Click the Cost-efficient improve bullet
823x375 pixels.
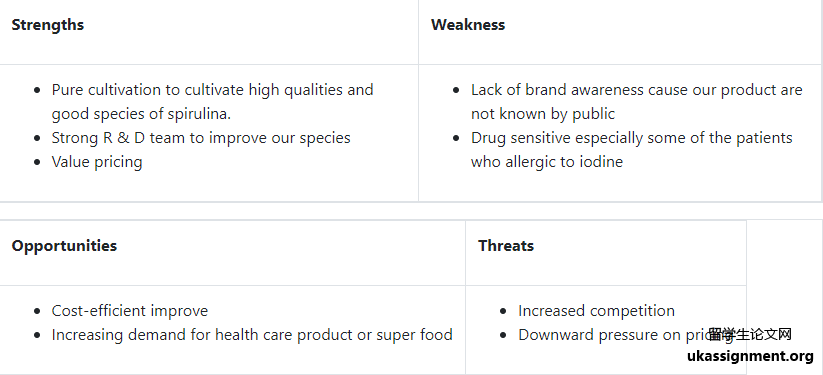point(130,311)
